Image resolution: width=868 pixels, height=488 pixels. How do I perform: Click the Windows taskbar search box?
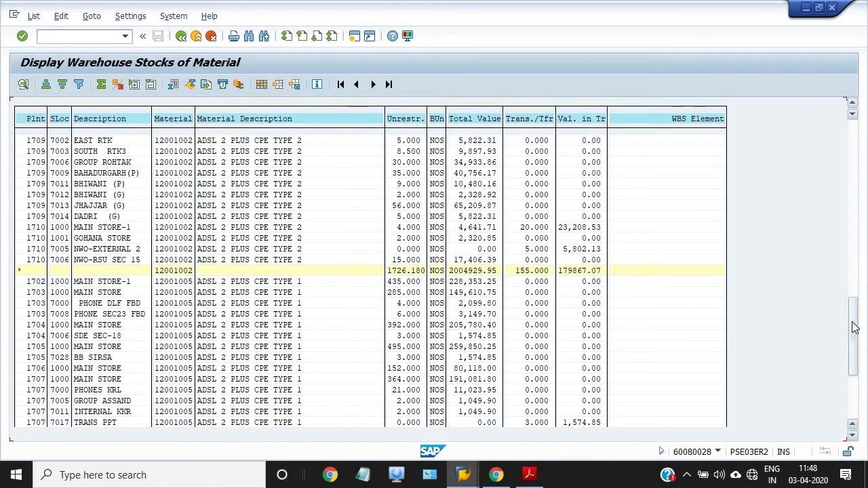tap(149, 474)
